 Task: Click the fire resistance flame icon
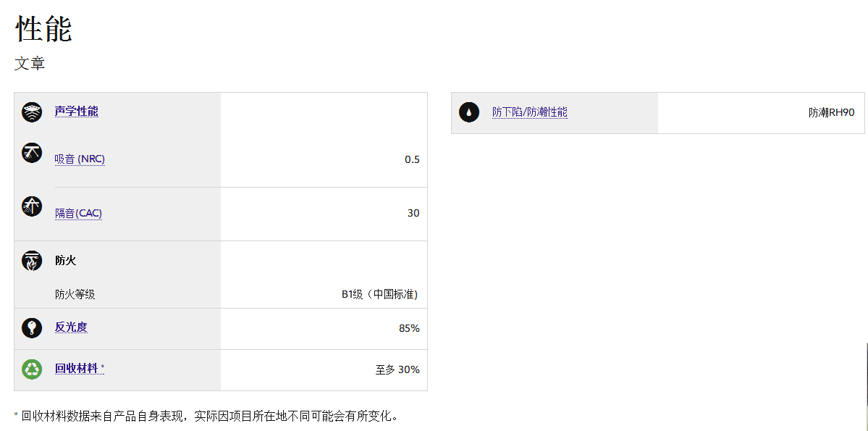tap(32, 261)
